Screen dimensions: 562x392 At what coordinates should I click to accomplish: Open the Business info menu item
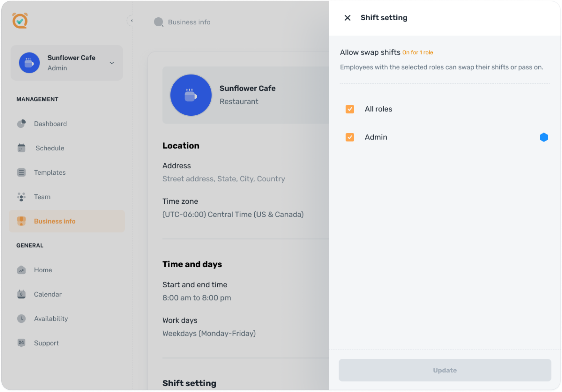[55, 221]
